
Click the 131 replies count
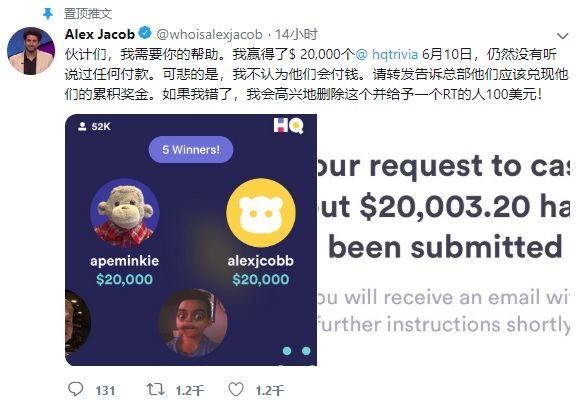(105, 390)
